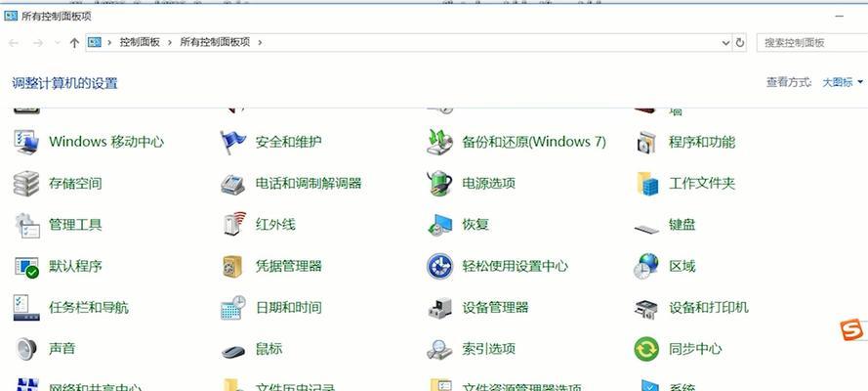Go up one level with up arrow
This screenshot has height=391, width=868.
tap(75, 43)
